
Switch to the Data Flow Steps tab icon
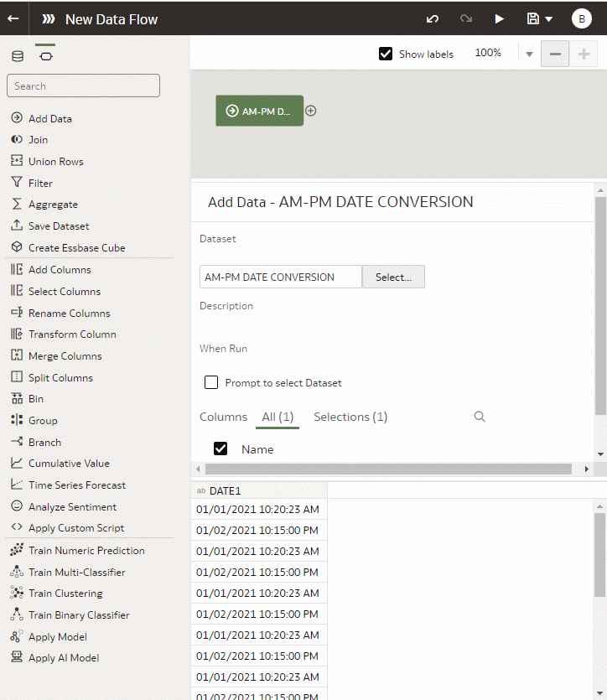click(x=45, y=56)
